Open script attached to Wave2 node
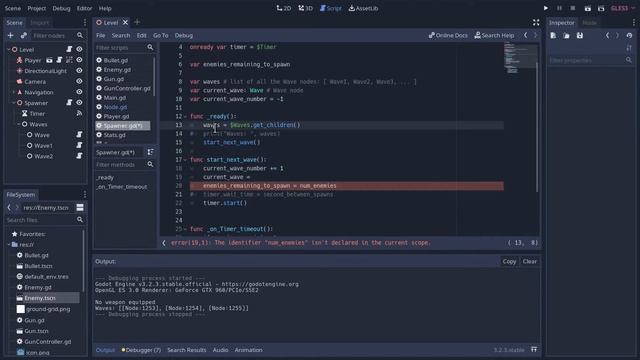This screenshot has height=360, width=640. coord(79,156)
